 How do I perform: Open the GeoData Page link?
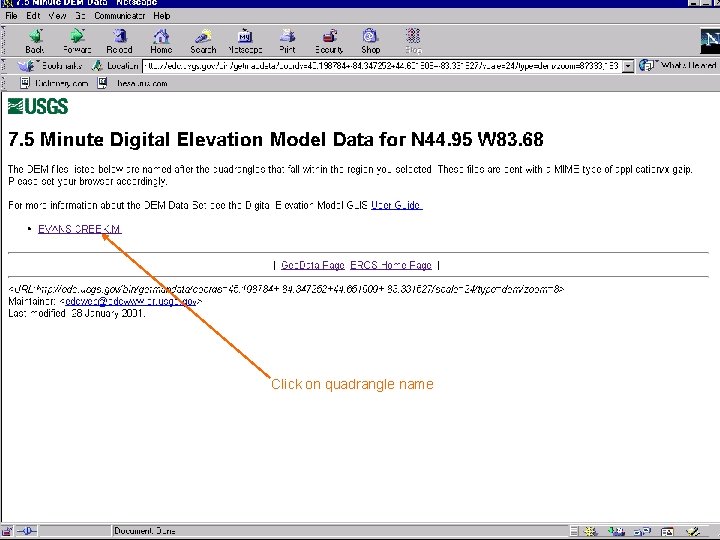coord(312,265)
